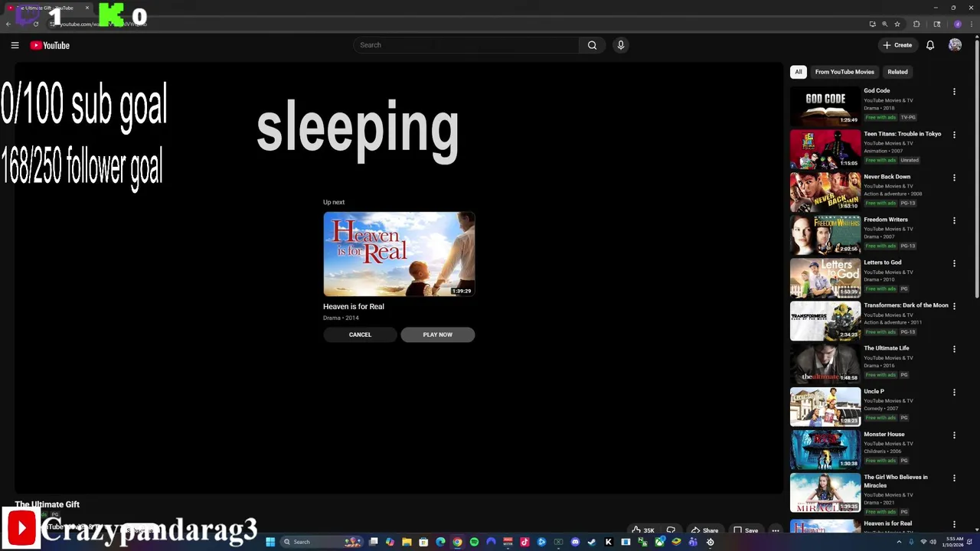Screen dimensions: 980x551
Task: Click the install app icon in the address bar
Action: coord(872,24)
